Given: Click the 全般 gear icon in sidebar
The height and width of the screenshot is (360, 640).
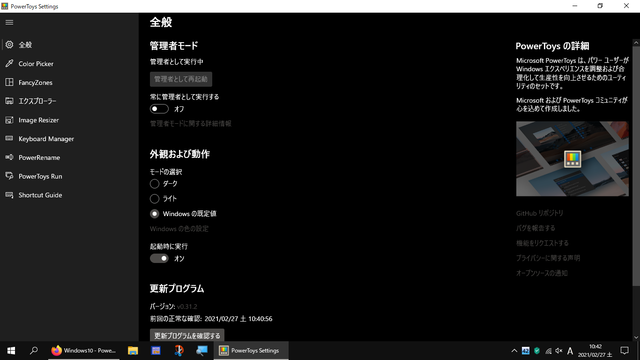Looking at the screenshot, I should coord(9,44).
